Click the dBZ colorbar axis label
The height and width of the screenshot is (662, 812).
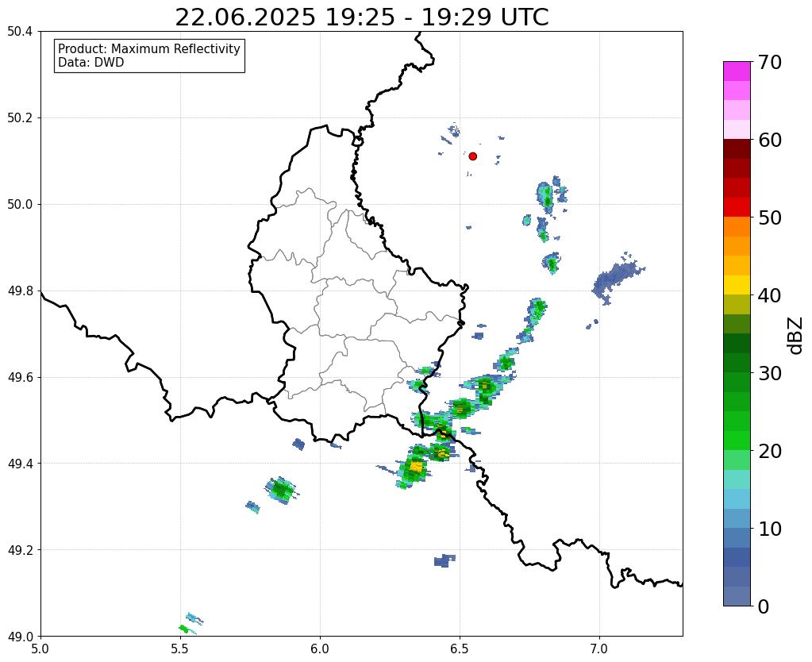point(796,335)
